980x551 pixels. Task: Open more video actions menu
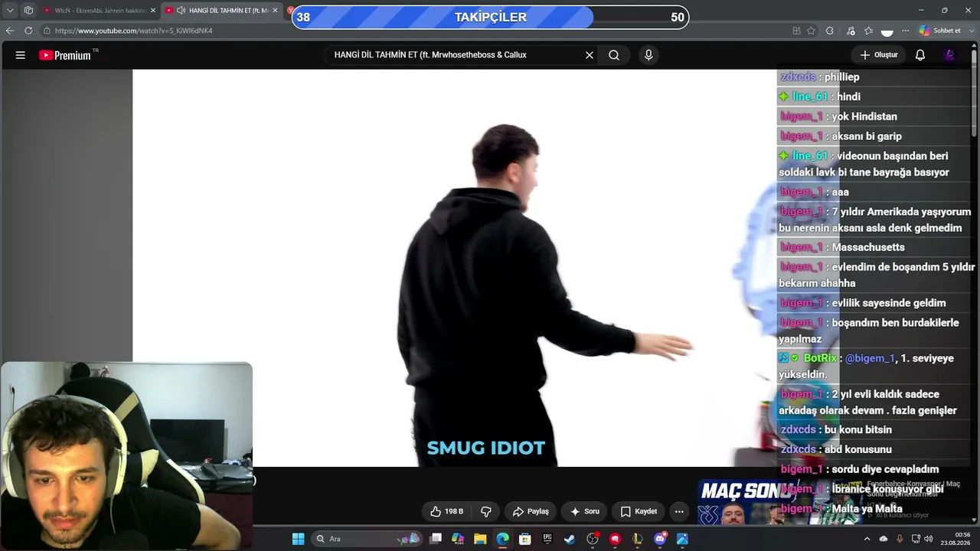click(679, 511)
